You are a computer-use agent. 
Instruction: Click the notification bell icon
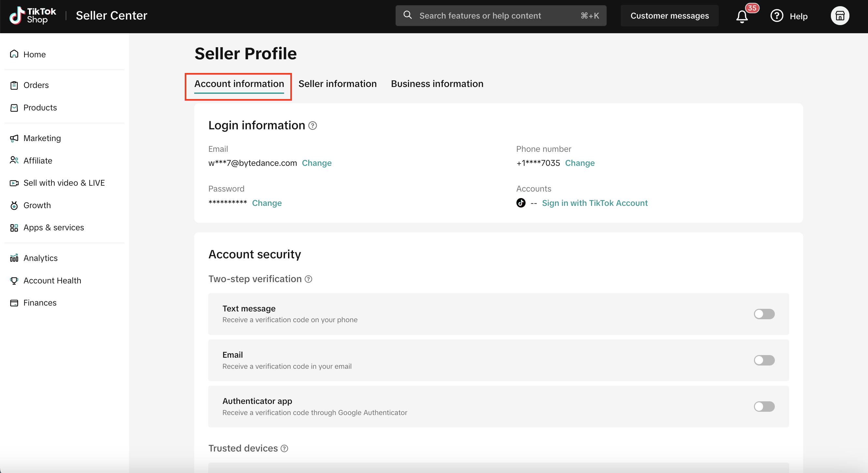742,16
